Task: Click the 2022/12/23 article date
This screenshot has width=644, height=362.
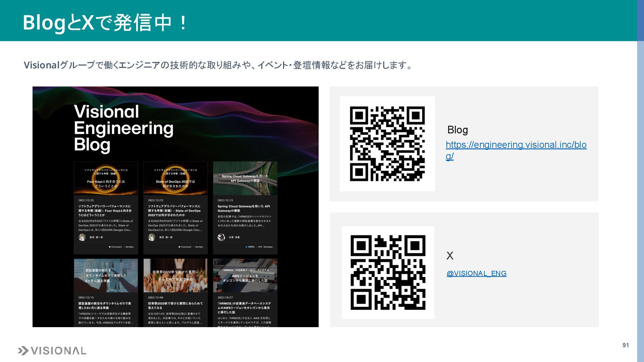Action: point(86,200)
